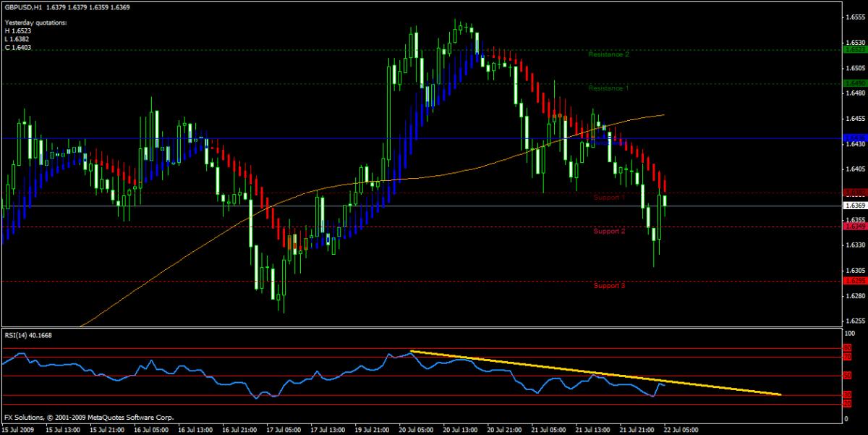
Task: Select the red 1.6295 price tag
Action: [x=854, y=281]
